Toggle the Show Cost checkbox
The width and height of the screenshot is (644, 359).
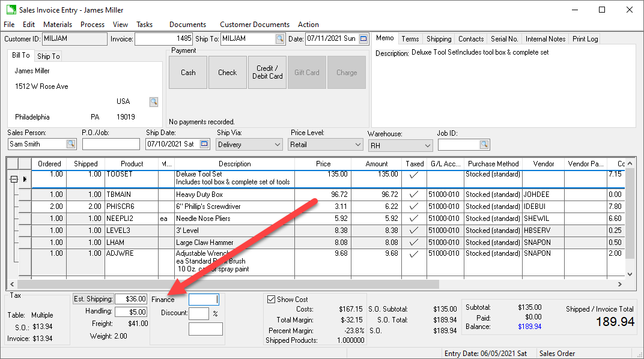(272, 299)
